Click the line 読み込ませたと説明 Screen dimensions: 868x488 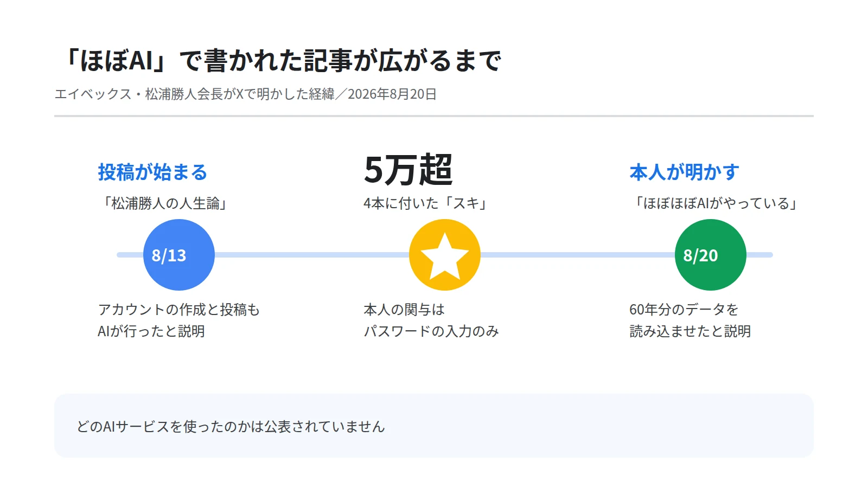(x=690, y=331)
